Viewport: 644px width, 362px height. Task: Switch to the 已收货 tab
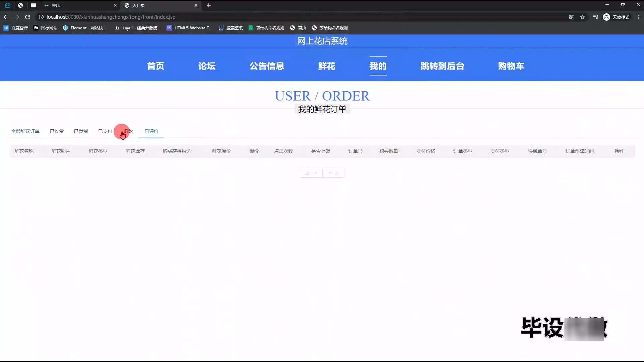coord(57,131)
